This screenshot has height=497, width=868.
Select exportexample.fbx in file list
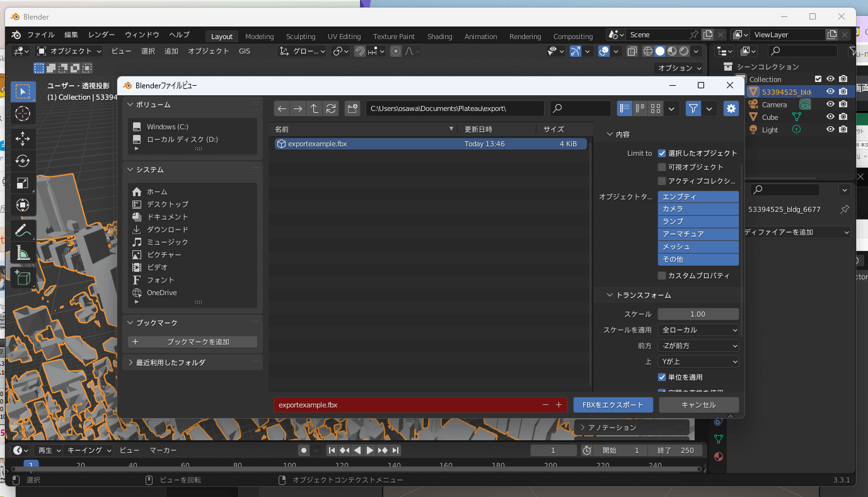click(x=430, y=144)
